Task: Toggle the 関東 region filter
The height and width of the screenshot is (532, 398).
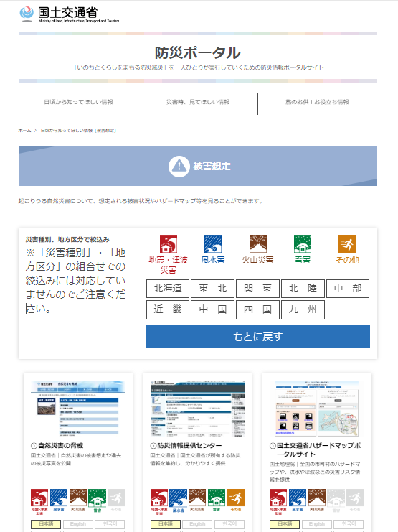Action: coord(258,289)
